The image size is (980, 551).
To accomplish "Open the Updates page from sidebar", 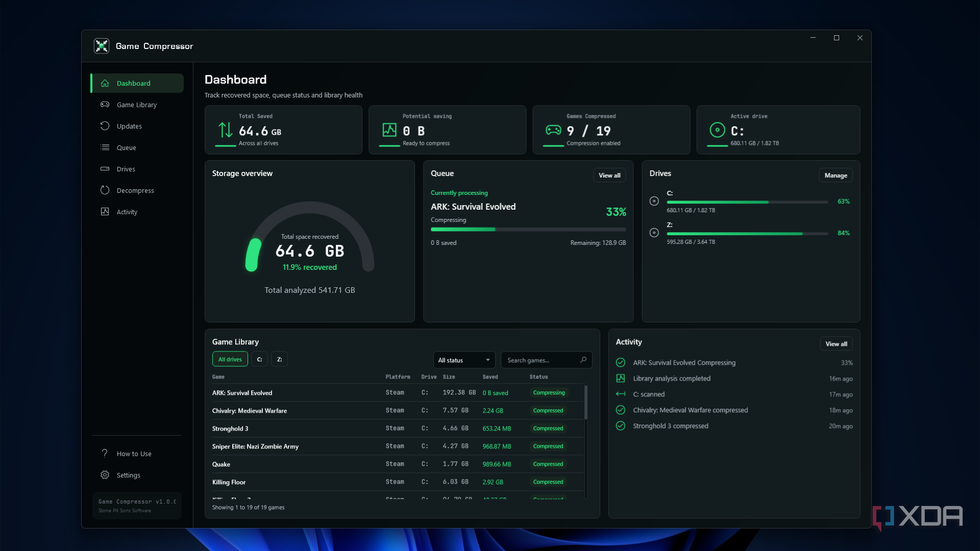I will coord(137,126).
